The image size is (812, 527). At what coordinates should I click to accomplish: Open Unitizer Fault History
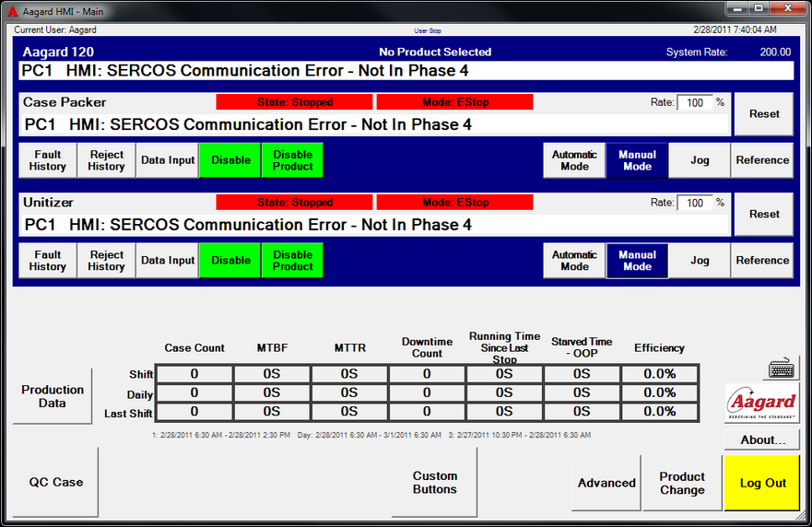click(x=48, y=261)
